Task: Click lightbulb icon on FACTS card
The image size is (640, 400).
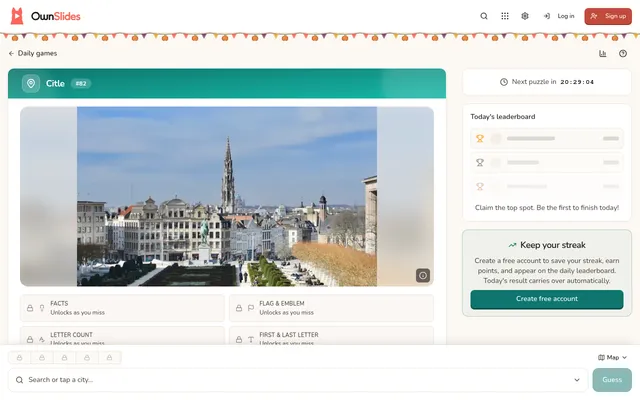Action: coord(42,308)
